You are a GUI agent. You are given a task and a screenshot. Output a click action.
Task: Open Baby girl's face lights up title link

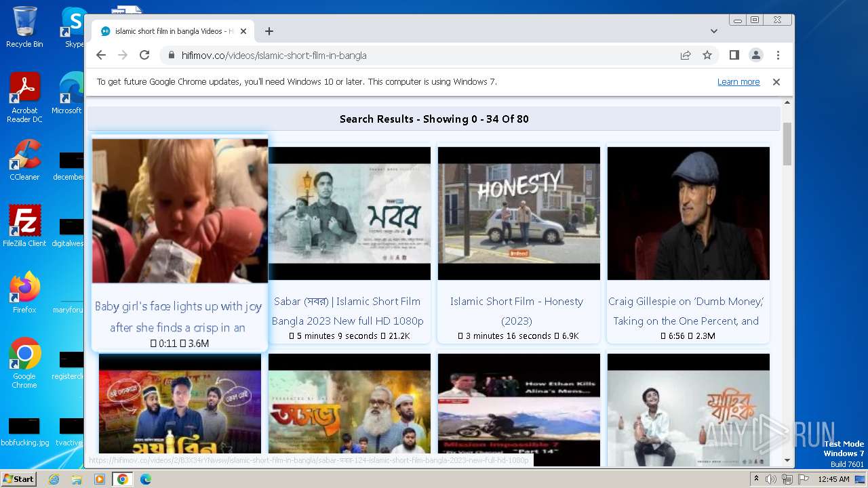tap(178, 317)
